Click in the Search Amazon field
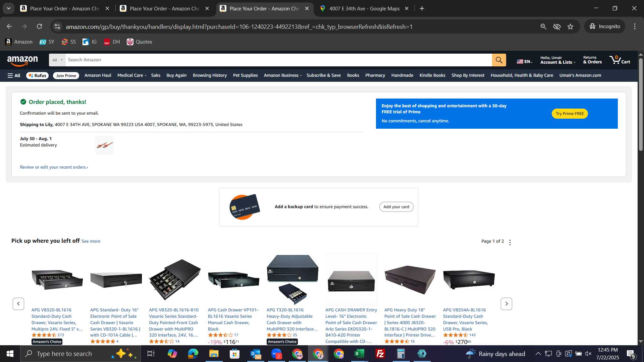 point(278,60)
